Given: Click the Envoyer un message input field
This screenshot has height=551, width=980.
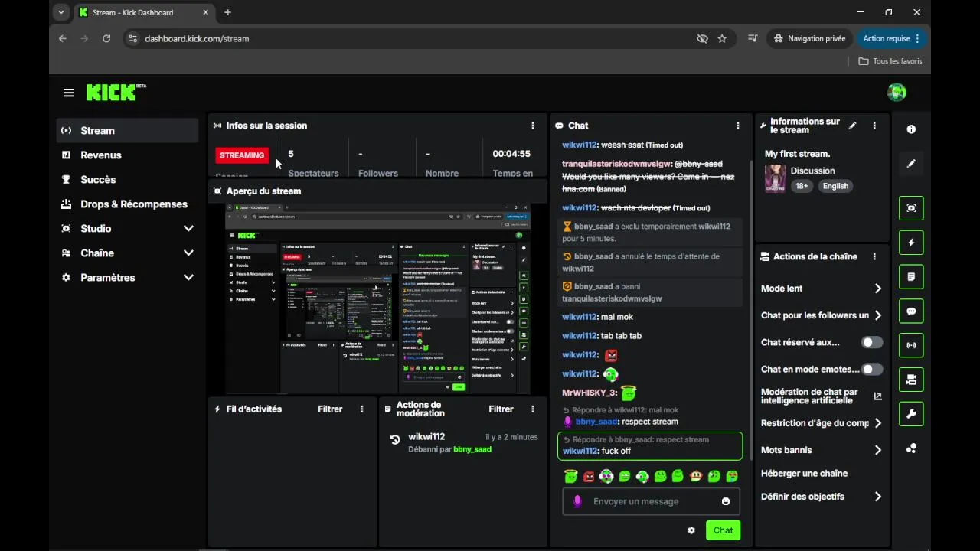Looking at the screenshot, I should pos(650,501).
